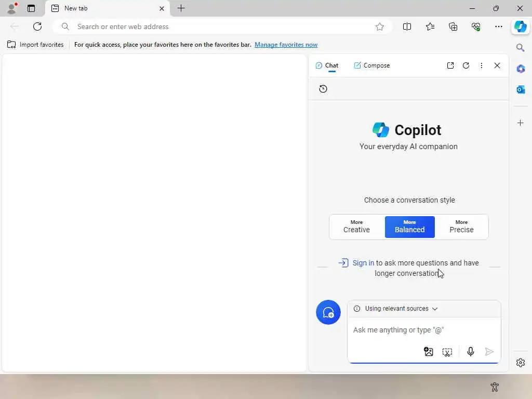The width and height of the screenshot is (532, 399).
Task: Open Copilot in a new window icon
Action: (x=450, y=65)
